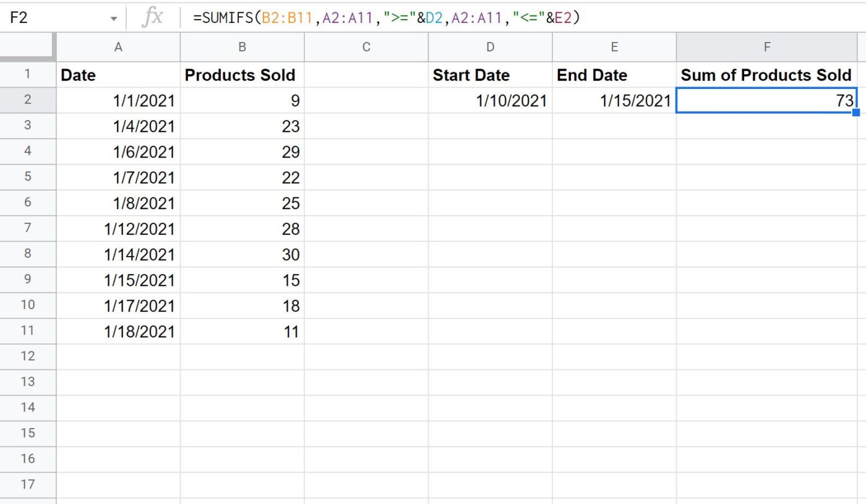The height and width of the screenshot is (504, 866).
Task: Select End Date cell 1/15/2021
Action: [614, 100]
